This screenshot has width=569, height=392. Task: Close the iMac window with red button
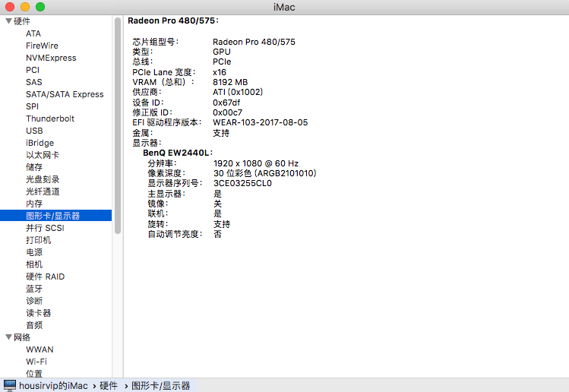10,7
